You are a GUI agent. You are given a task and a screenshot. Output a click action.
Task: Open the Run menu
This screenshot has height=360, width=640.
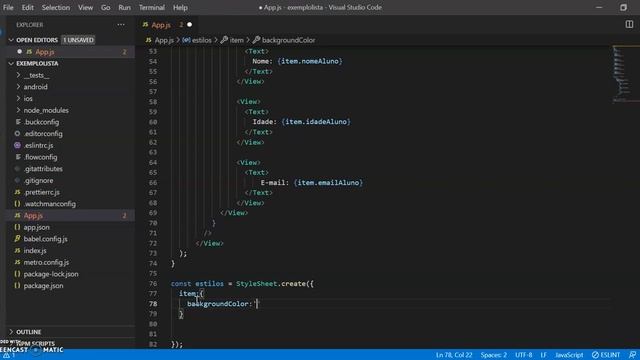tap(124, 7)
